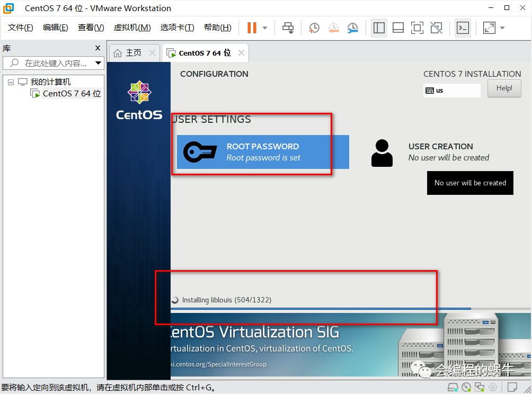532x394 pixels.
Task: Open the power options dropdown beside pause
Action: tap(265, 28)
